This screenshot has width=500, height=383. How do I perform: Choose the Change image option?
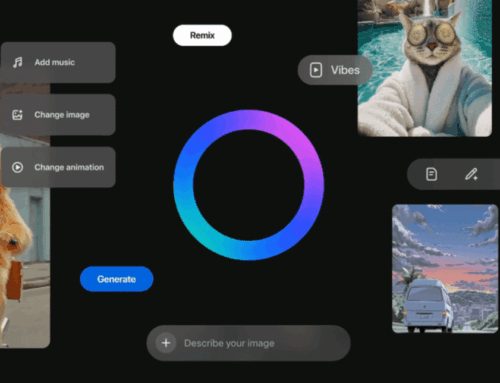point(58,115)
